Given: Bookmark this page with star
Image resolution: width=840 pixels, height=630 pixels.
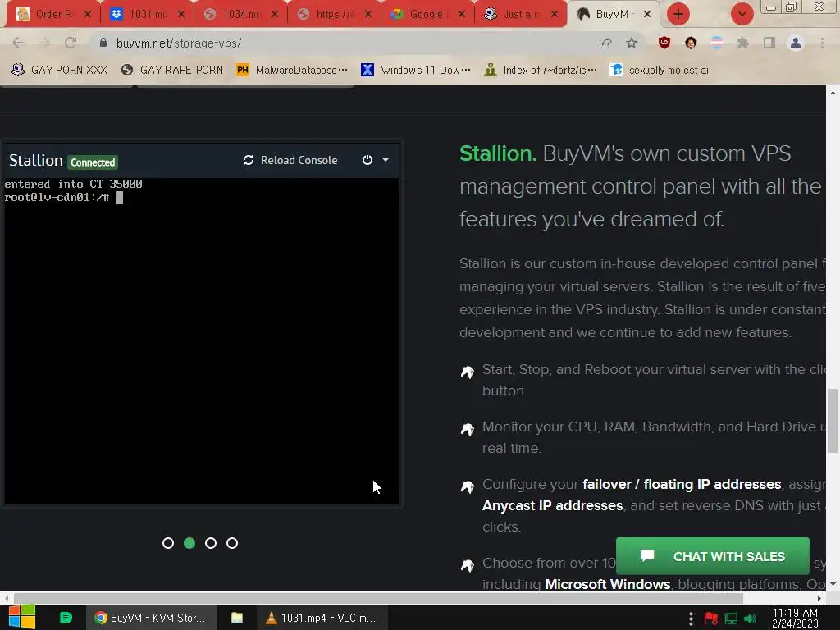Looking at the screenshot, I should pos(632,43).
